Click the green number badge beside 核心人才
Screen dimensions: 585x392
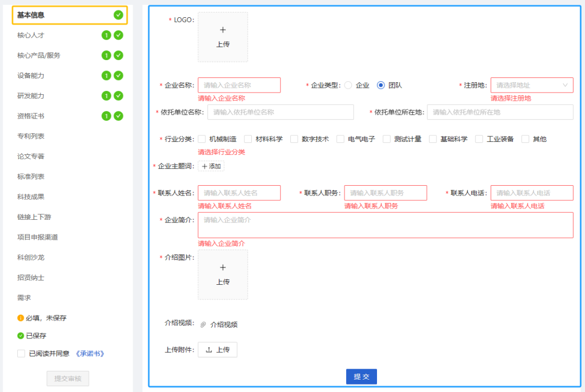click(x=106, y=35)
